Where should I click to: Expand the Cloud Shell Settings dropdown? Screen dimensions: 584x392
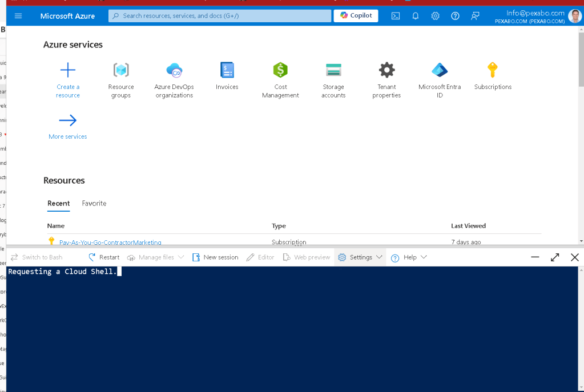tap(360, 257)
